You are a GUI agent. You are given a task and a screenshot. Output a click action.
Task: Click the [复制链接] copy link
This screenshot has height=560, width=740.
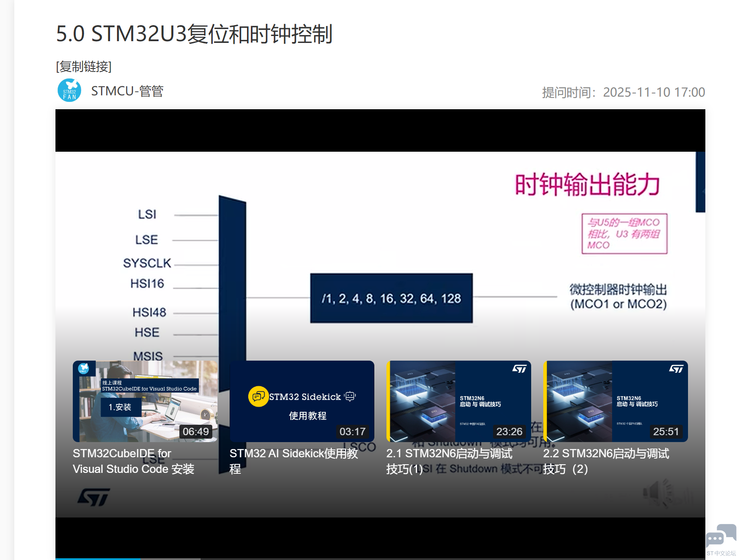click(84, 67)
